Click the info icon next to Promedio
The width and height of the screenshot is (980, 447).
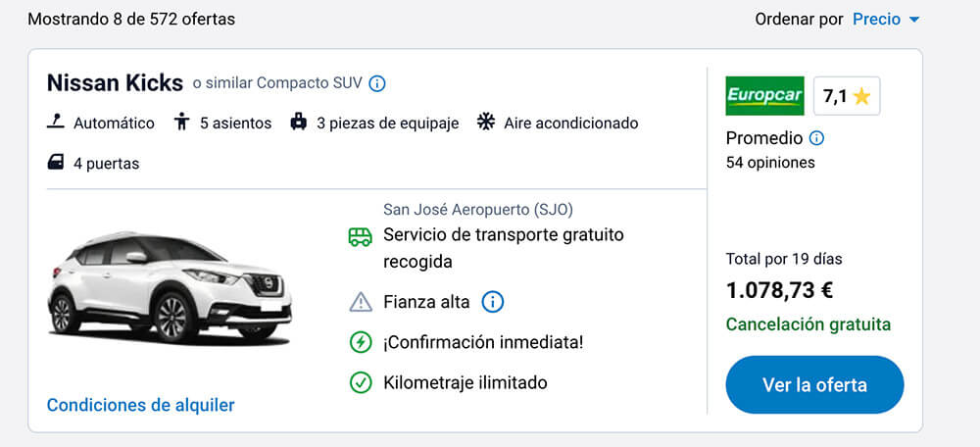pos(816,138)
